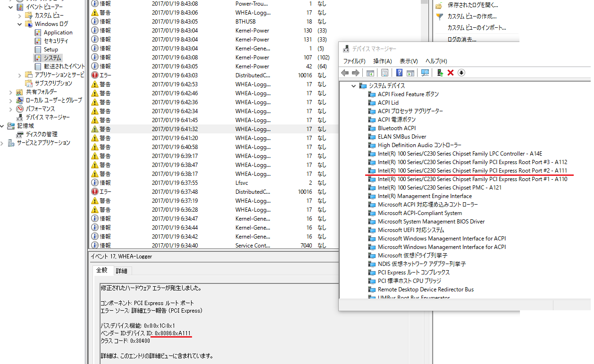Image resolution: width=594 pixels, height=364 pixels.
Task: Switch to the 全般 tab in event details
Action: [102, 270]
